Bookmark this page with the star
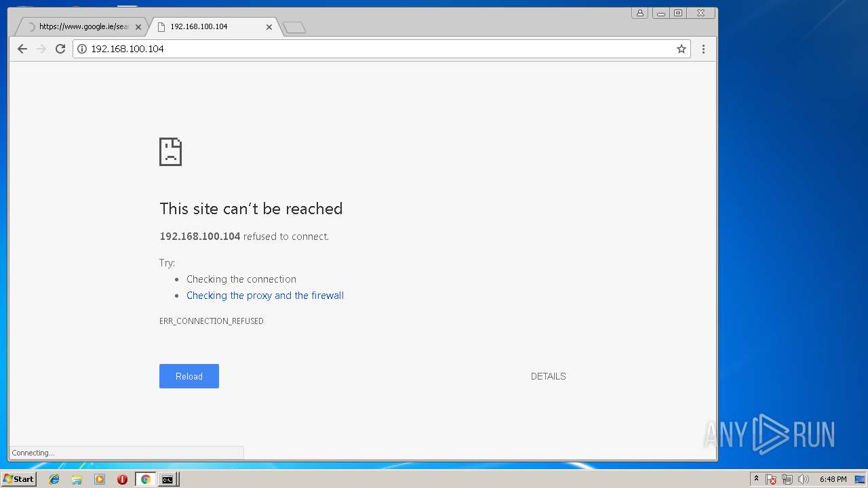 (682, 49)
